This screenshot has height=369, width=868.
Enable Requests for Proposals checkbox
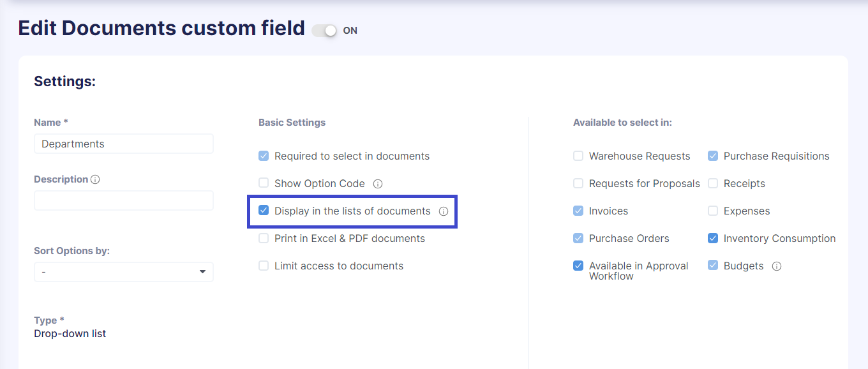tap(578, 183)
